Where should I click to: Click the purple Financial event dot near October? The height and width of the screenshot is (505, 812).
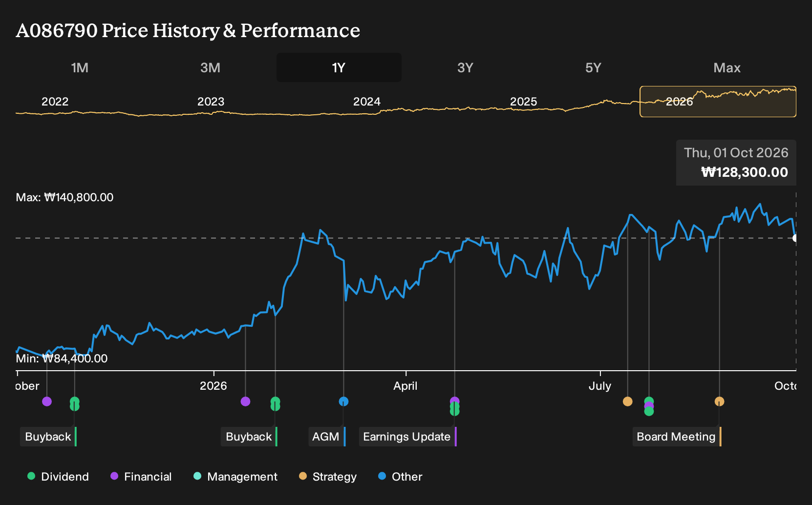pos(47,401)
